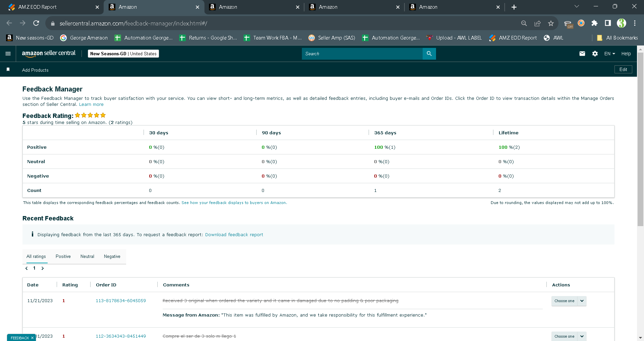The image size is (644, 341).
Task: Click the share page icon in address bar
Action: 537,23
